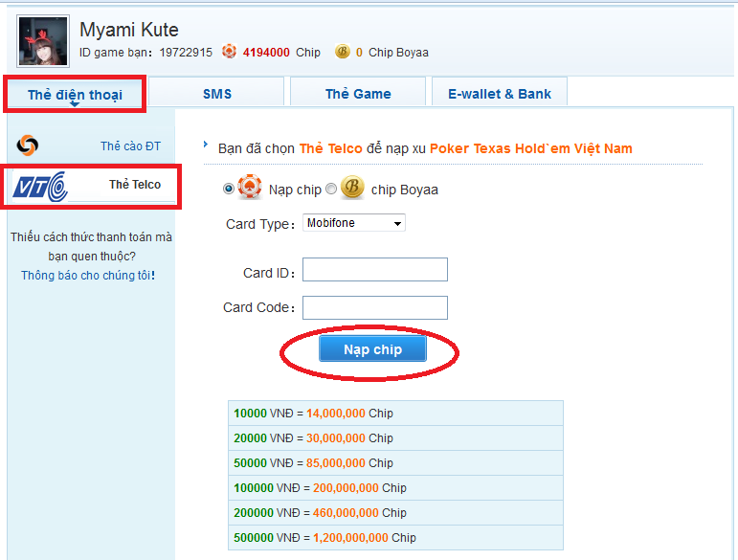Click the 50000 VNĐ = 85,000,000 Chip row
The image size is (738, 560).
(x=396, y=463)
